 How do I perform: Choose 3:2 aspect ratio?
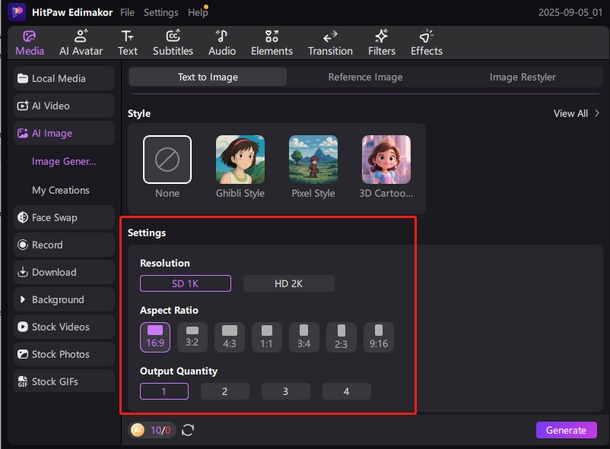coord(192,337)
